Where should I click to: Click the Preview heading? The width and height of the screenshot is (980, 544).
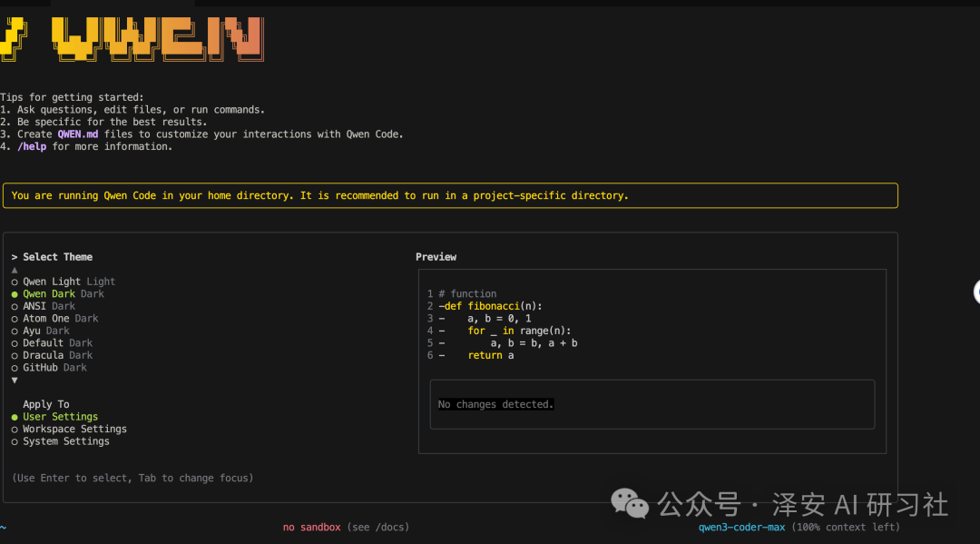click(x=436, y=257)
